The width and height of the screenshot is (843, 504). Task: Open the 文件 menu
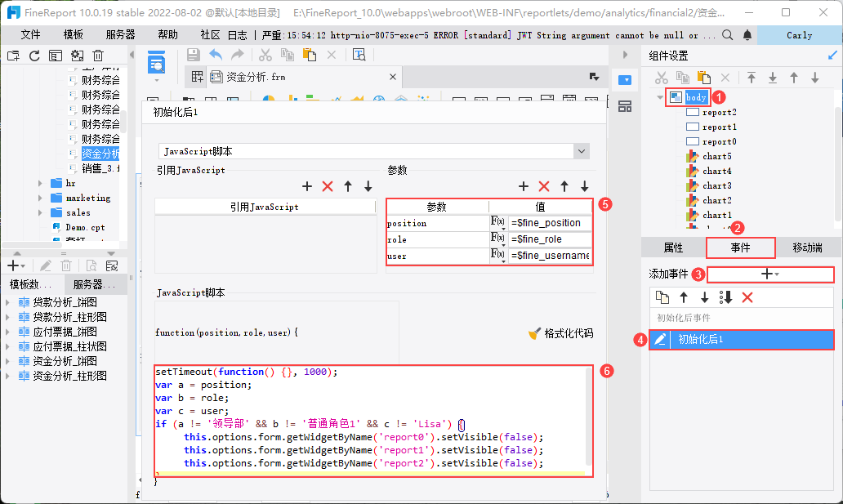pyautogui.click(x=30, y=35)
